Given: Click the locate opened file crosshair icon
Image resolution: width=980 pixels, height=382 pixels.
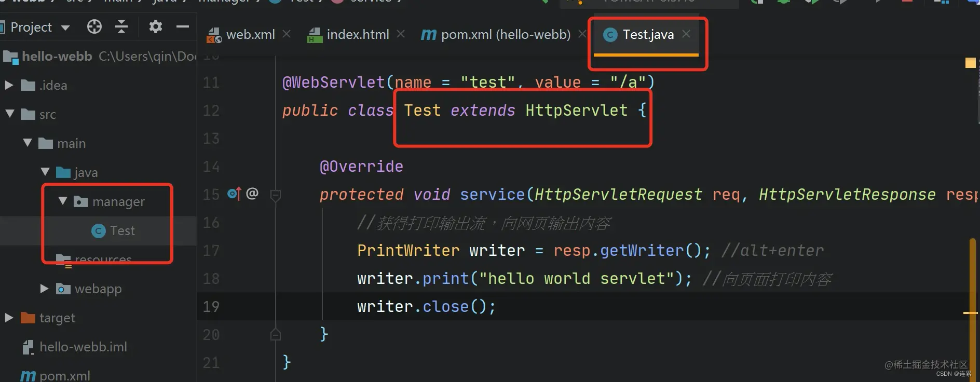Looking at the screenshot, I should [x=94, y=26].
